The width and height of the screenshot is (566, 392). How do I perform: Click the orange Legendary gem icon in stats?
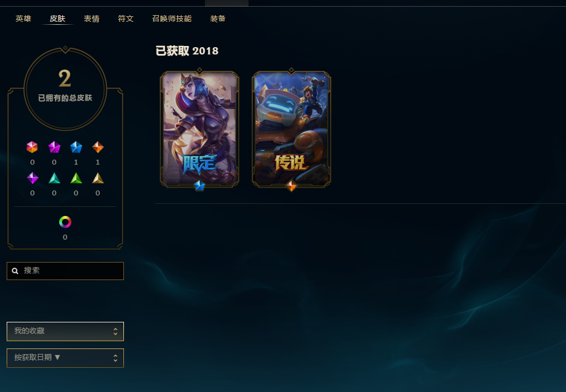coord(98,147)
